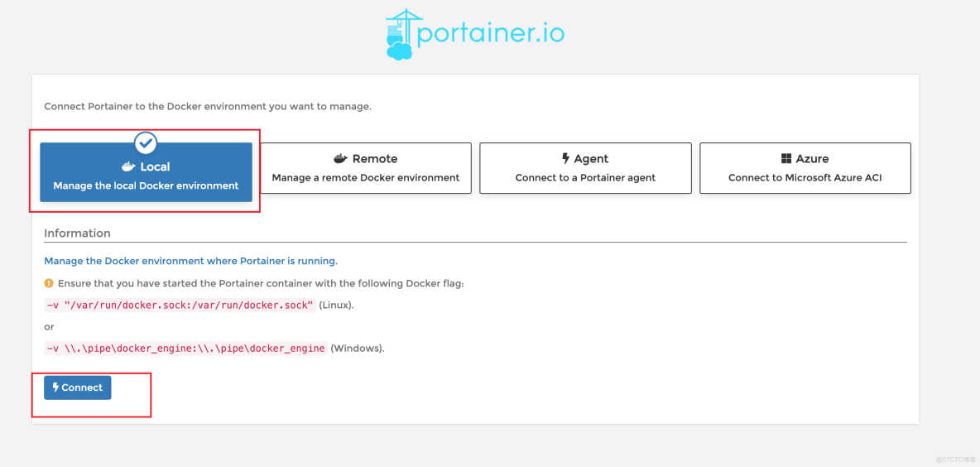This screenshot has height=467, width=980.
Task: Click the Docker whale icon on Local card
Action: [x=128, y=167]
